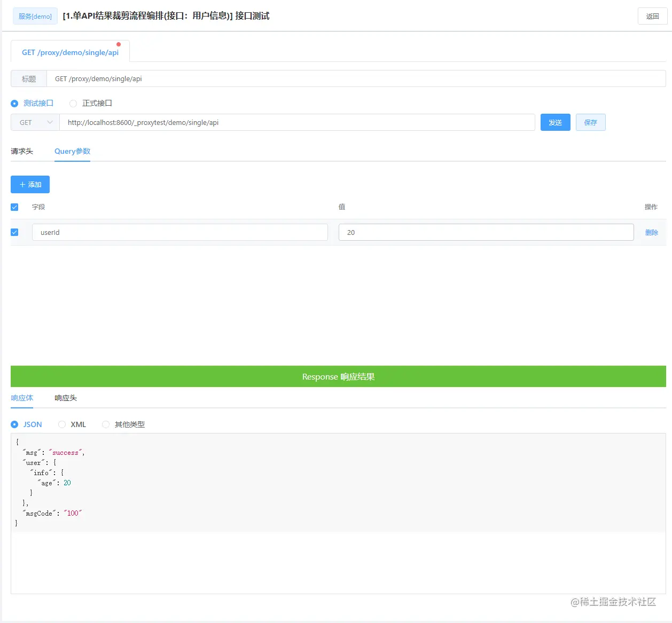Click the red unsaved-changes dot on the tab

[119, 44]
